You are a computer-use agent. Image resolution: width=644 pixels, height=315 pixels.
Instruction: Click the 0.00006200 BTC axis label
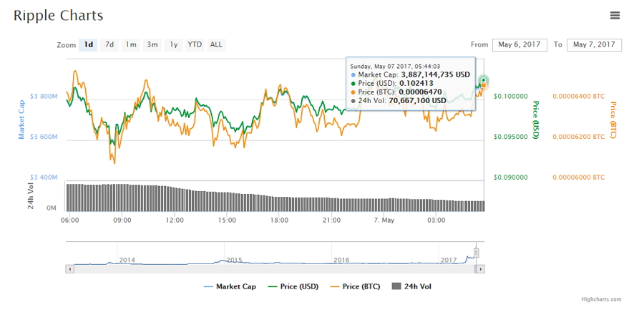(x=579, y=137)
